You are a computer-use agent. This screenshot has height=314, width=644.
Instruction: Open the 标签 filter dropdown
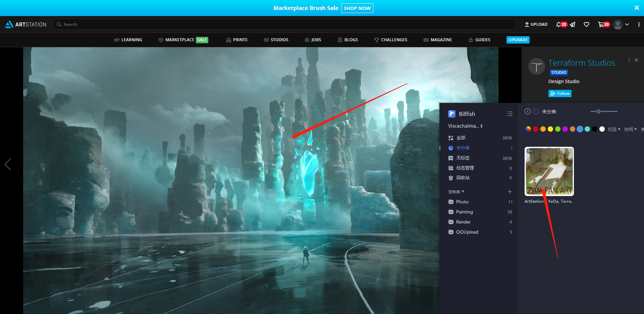click(614, 129)
